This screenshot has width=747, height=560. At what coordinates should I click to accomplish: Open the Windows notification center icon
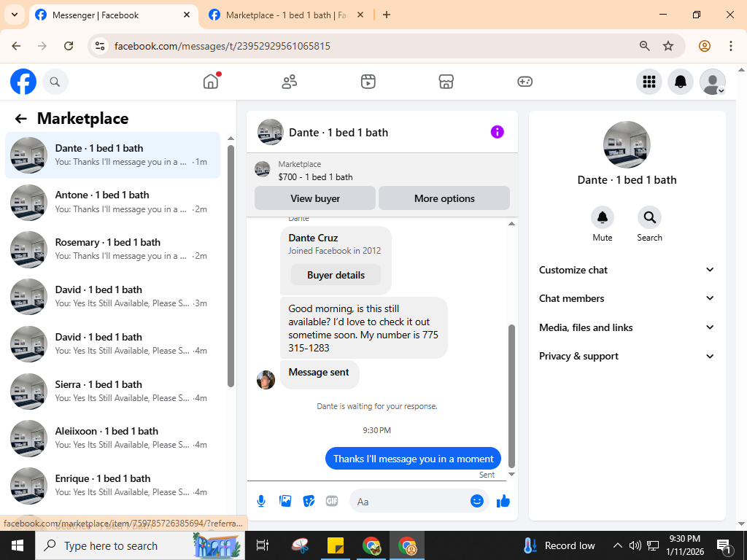pos(724,546)
